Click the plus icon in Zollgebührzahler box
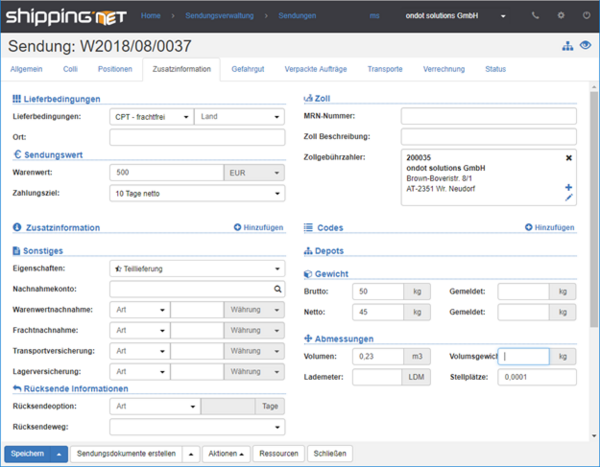The width and height of the screenshot is (600, 467). (x=569, y=187)
